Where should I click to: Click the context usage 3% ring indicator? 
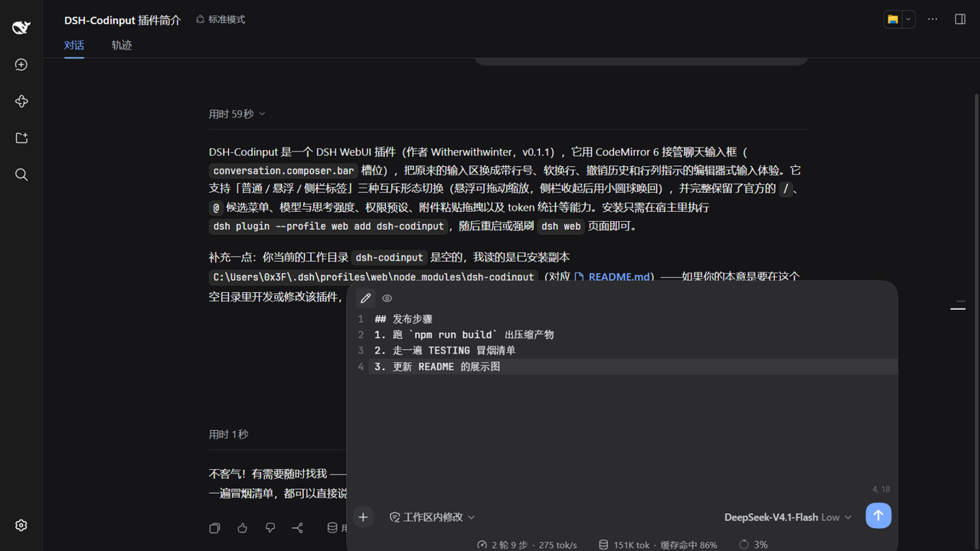point(753,545)
